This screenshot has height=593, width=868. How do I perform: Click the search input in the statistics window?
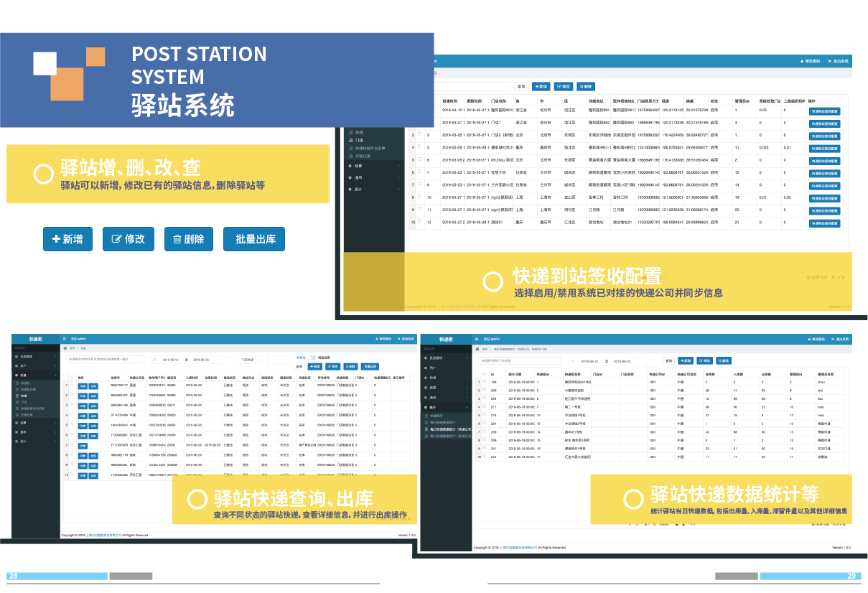click(x=521, y=361)
